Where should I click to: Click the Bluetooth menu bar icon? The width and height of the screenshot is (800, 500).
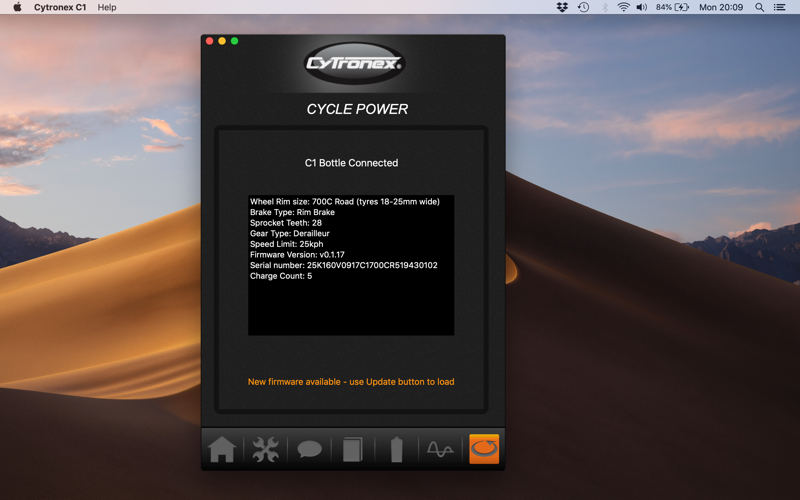point(605,7)
